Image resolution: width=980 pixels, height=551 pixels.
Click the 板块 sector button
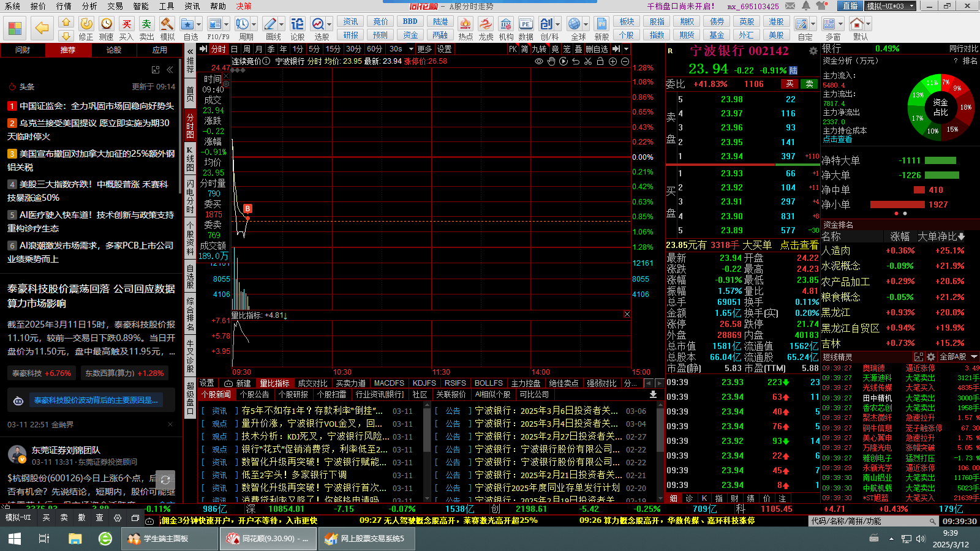coord(627,22)
